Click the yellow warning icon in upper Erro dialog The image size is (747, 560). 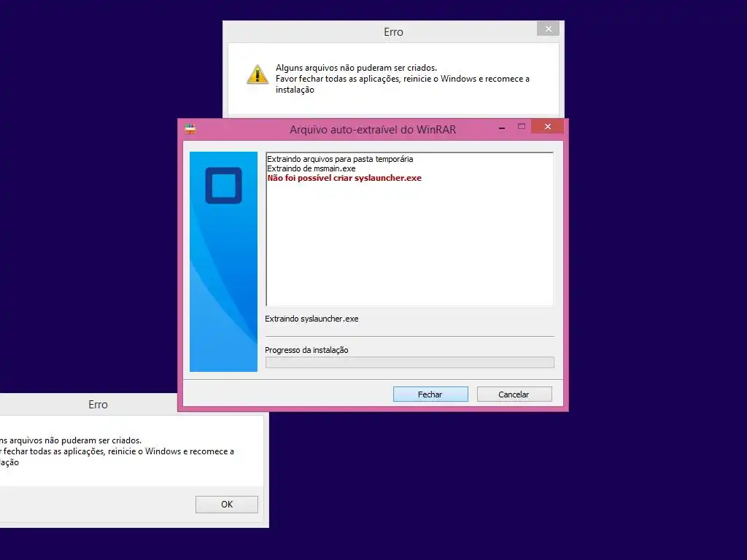tap(258, 74)
